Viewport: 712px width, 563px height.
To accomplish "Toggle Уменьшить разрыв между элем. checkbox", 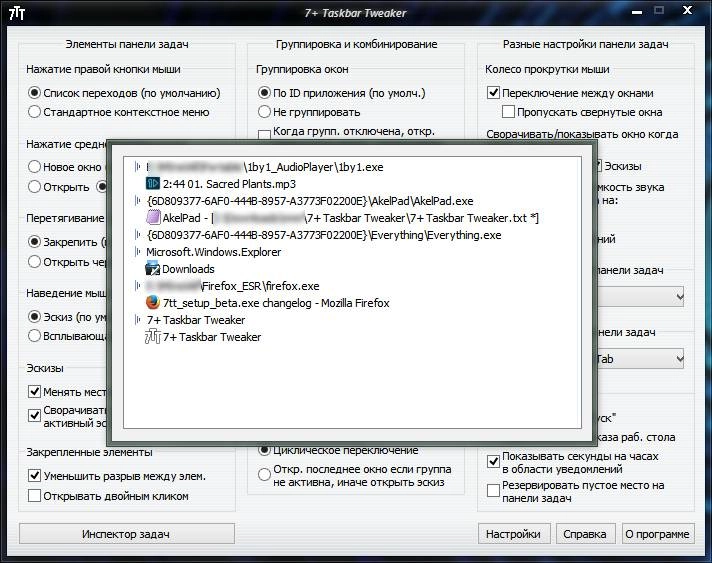I will [x=35, y=475].
